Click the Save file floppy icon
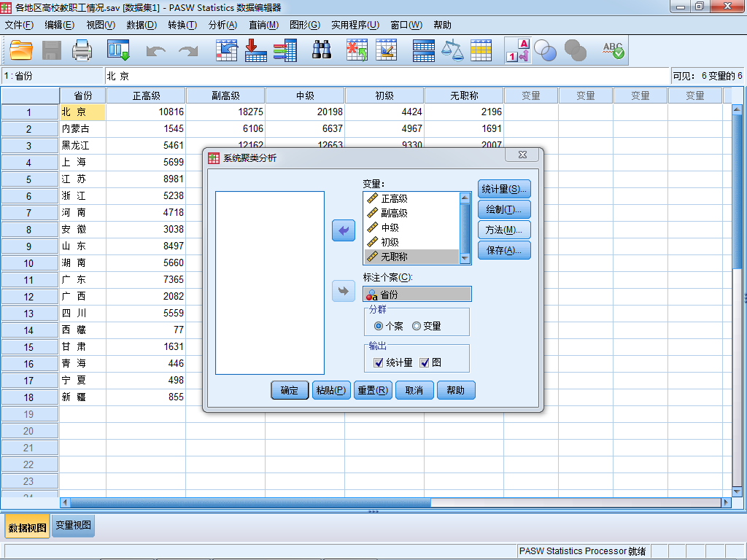This screenshot has height=560, width=747. pyautogui.click(x=52, y=50)
